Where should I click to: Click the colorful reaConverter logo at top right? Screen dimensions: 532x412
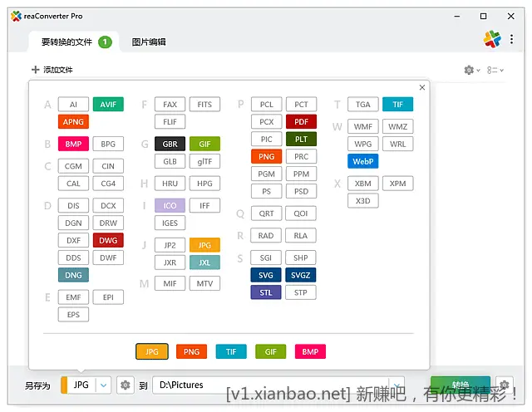pos(492,39)
